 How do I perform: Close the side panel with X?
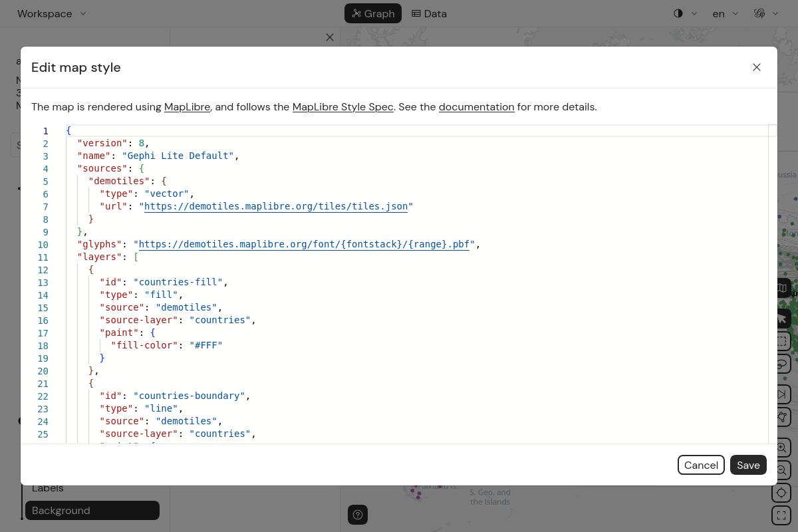point(329,37)
